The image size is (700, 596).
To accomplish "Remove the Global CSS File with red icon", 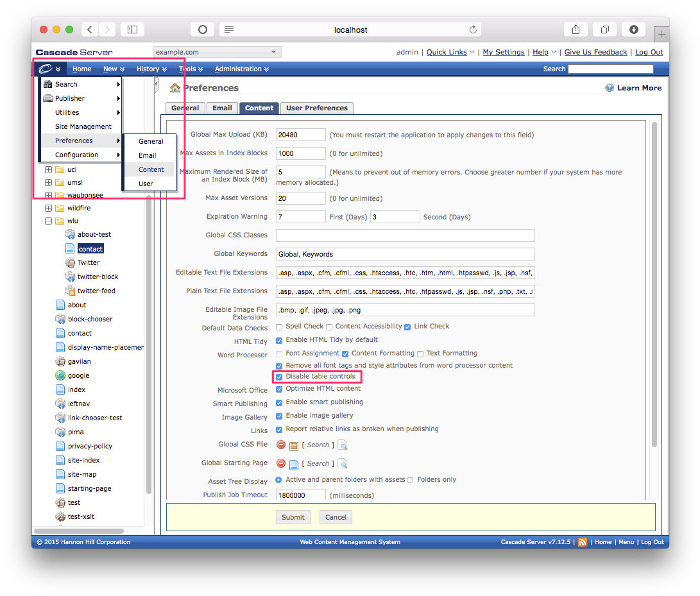I will pyautogui.click(x=281, y=445).
